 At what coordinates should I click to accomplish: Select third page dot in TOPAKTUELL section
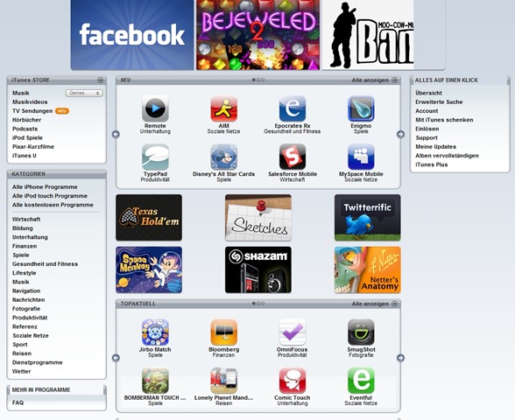(x=263, y=304)
